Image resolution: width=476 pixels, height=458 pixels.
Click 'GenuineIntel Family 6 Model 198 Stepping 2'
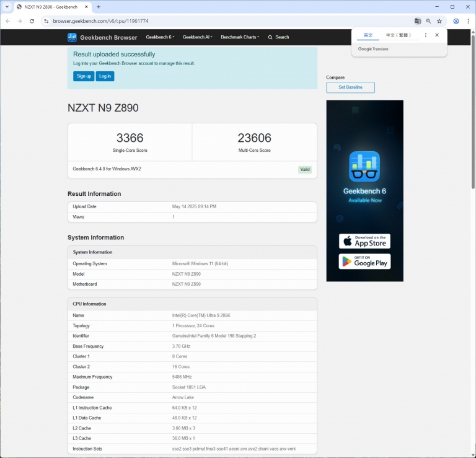[x=214, y=336]
